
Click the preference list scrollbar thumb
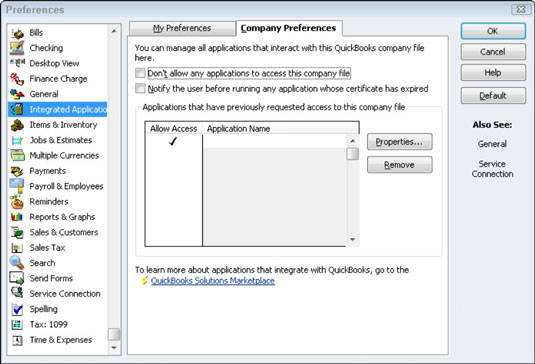(x=114, y=334)
